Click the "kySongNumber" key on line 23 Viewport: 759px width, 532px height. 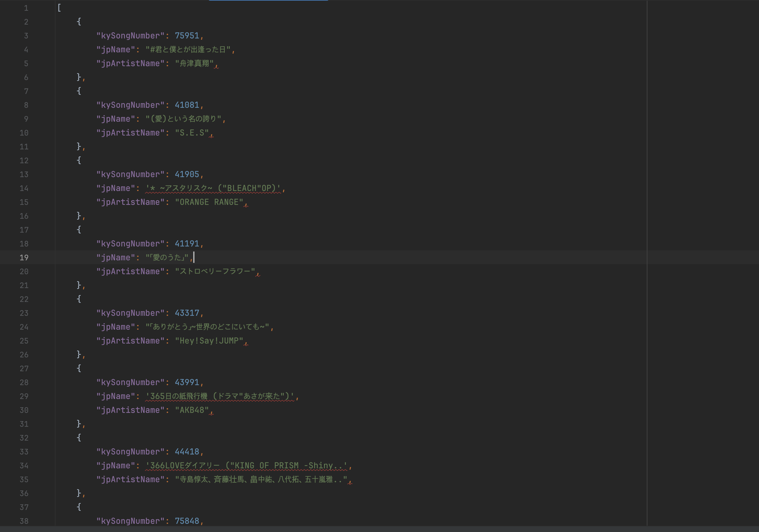click(130, 314)
